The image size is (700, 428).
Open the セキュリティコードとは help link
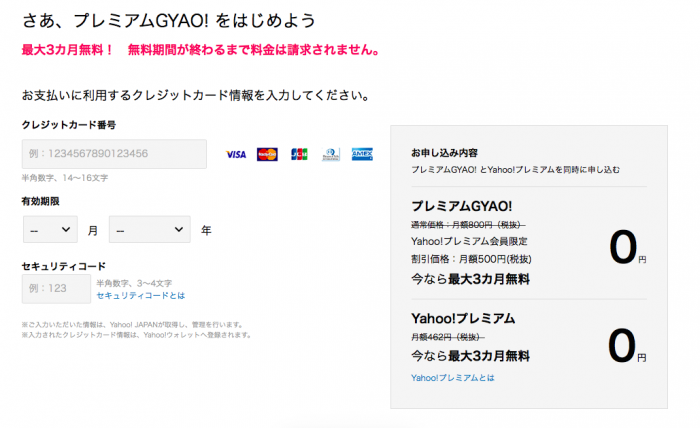[x=141, y=295]
